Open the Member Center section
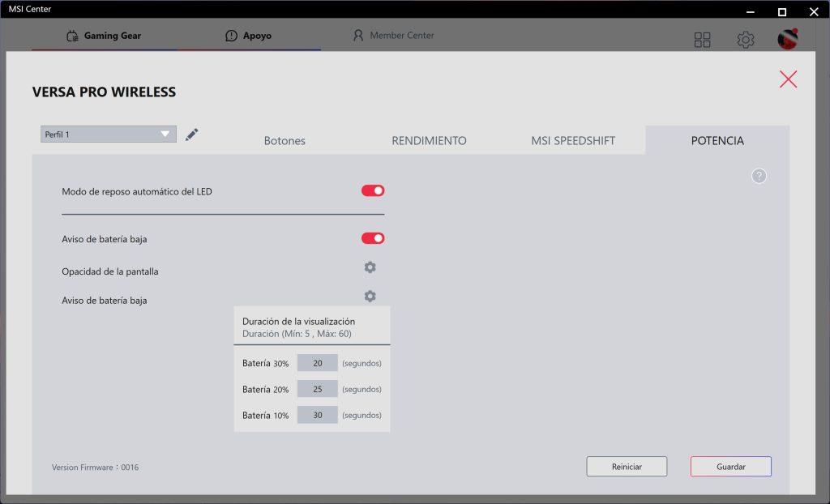This screenshot has width=830, height=504. click(x=393, y=36)
